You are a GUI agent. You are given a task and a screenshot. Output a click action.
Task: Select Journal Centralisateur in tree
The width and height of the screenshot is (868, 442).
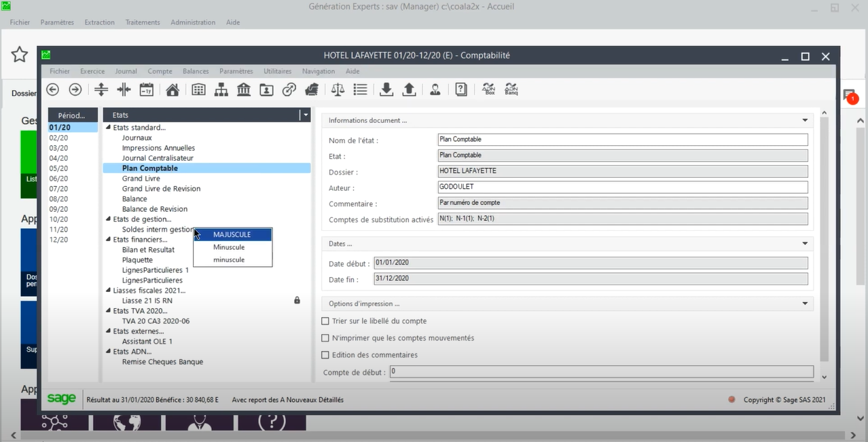click(158, 158)
